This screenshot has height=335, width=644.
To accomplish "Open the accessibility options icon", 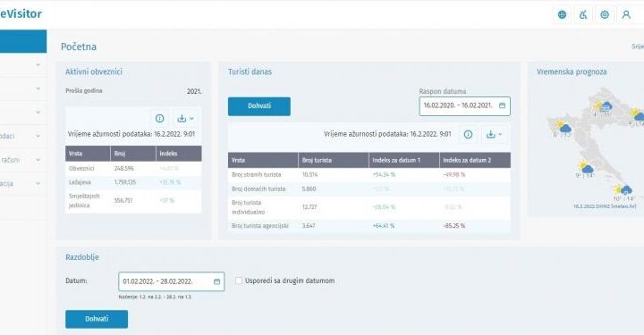I will [x=583, y=15].
